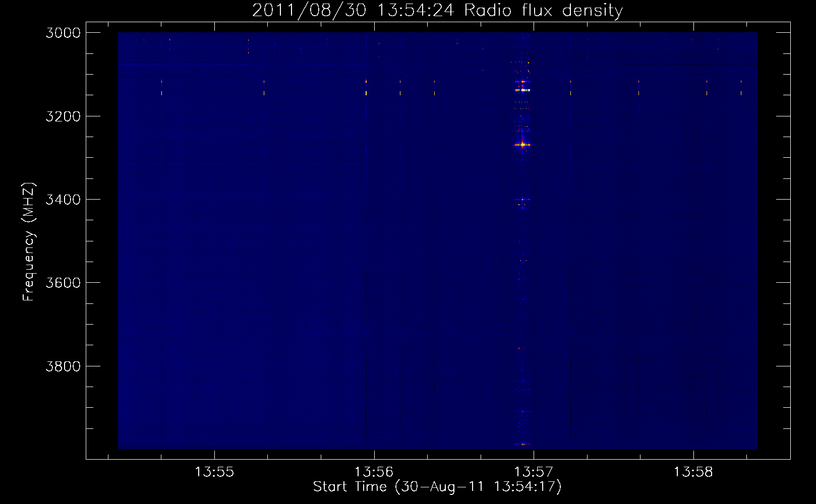Click the 13:58 time tick label
816x504 pixels.
click(693, 472)
